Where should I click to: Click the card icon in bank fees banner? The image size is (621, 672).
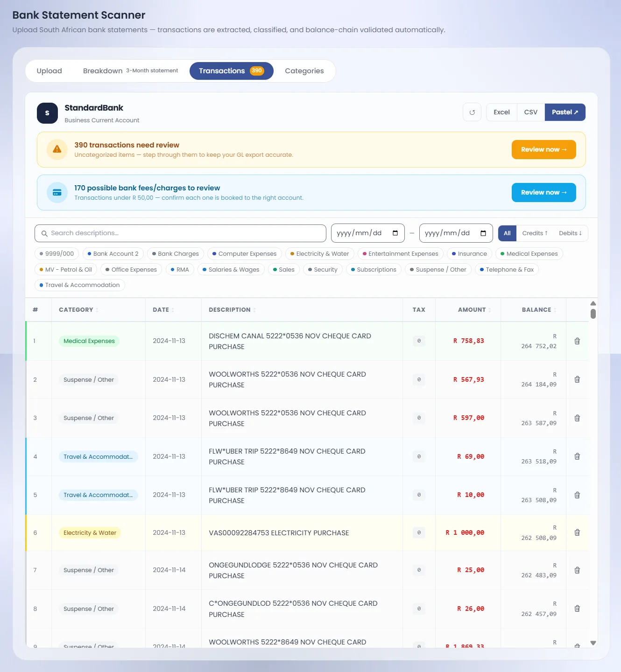[x=57, y=192]
